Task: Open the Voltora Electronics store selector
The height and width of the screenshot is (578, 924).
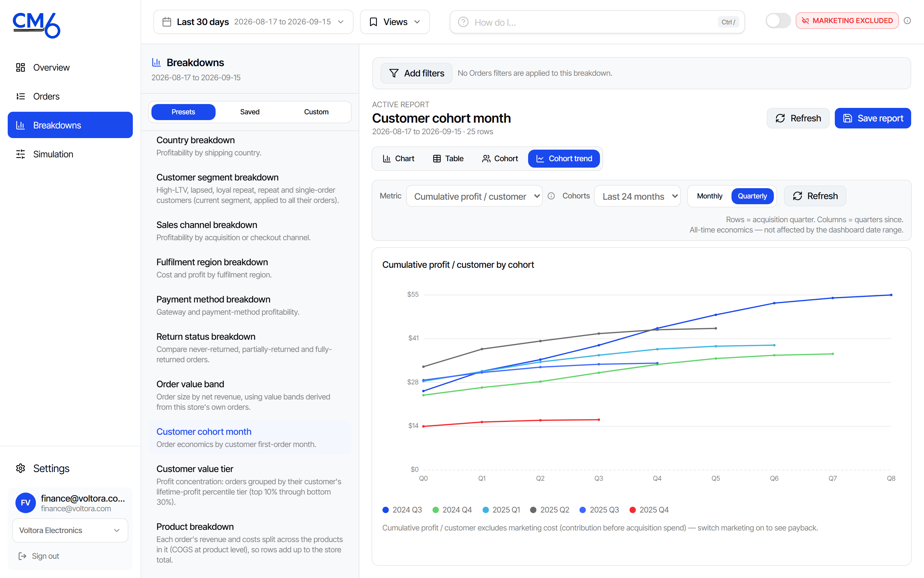Action: click(x=70, y=530)
